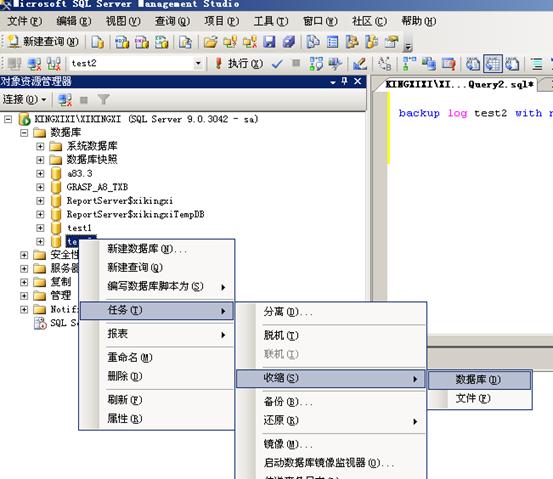This screenshot has height=479, width=553.
Task: Select the ReportServer$xikingxi database
Action: click(x=120, y=201)
